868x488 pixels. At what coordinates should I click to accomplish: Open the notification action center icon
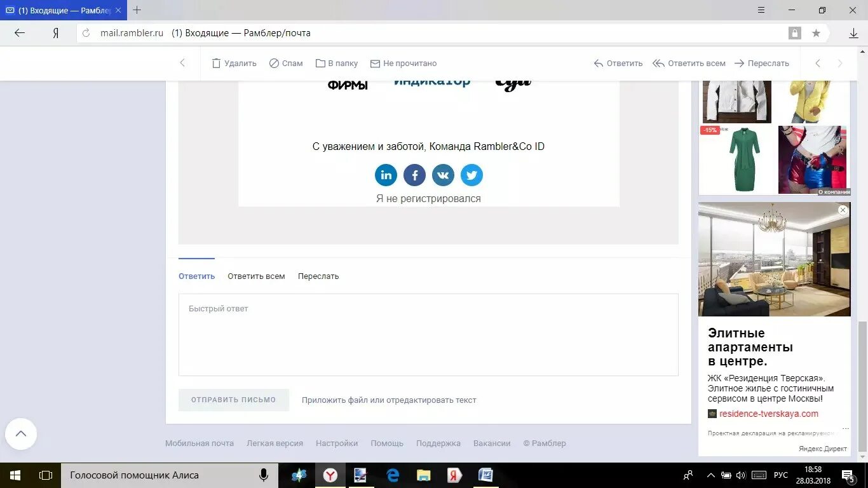848,475
